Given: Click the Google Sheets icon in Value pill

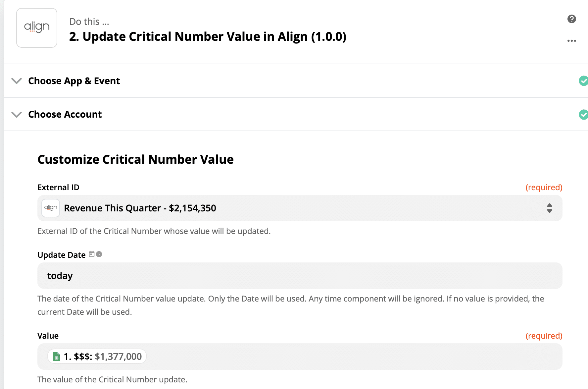Looking at the screenshot, I should pos(57,357).
